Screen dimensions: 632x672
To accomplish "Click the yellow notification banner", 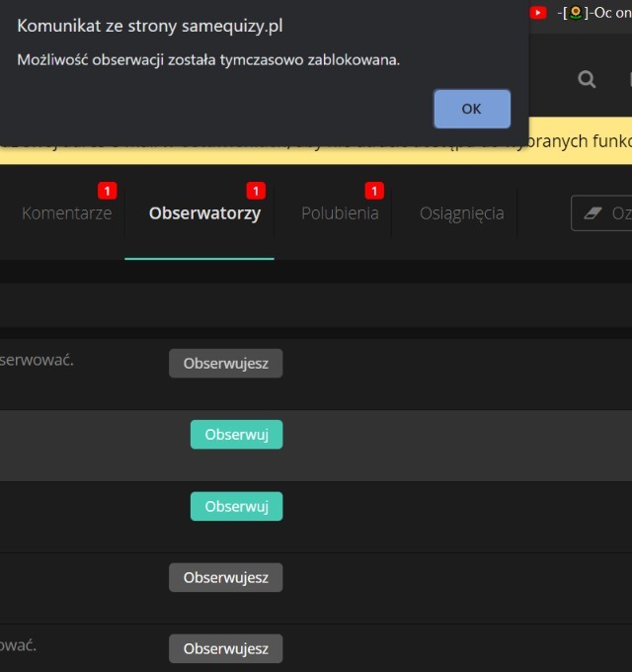I will coord(581,141).
